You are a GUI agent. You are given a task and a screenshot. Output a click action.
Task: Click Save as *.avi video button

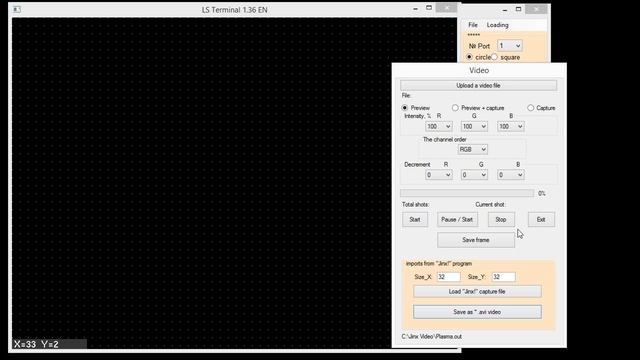pyautogui.click(x=477, y=312)
